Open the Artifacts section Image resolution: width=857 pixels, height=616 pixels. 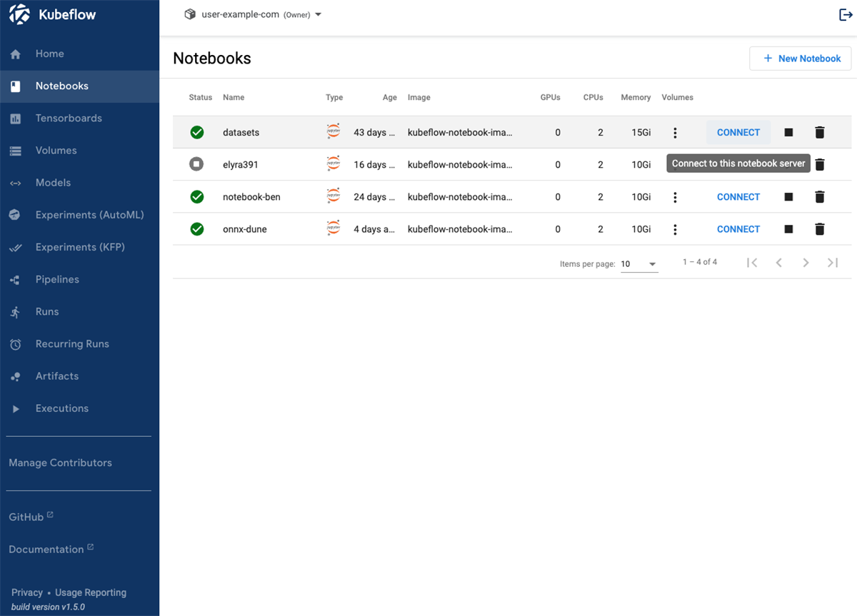(57, 375)
